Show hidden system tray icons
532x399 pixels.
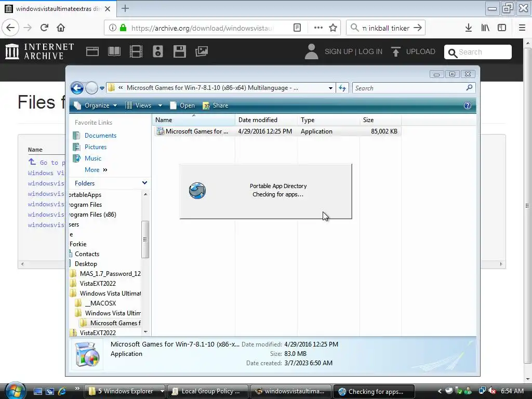[440, 391]
